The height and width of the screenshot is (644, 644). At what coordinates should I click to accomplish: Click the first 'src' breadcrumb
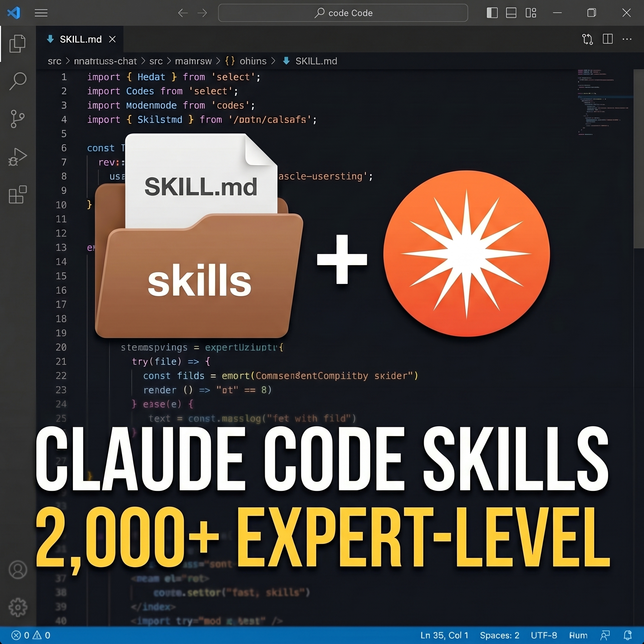point(54,61)
